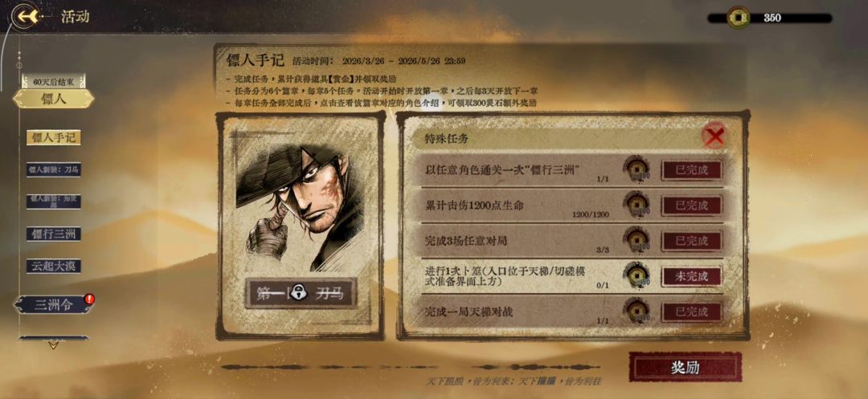Tap the coin reward icon for 累计击伤1200点生命
Viewport: 868px width, 399px height.
click(x=637, y=205)
